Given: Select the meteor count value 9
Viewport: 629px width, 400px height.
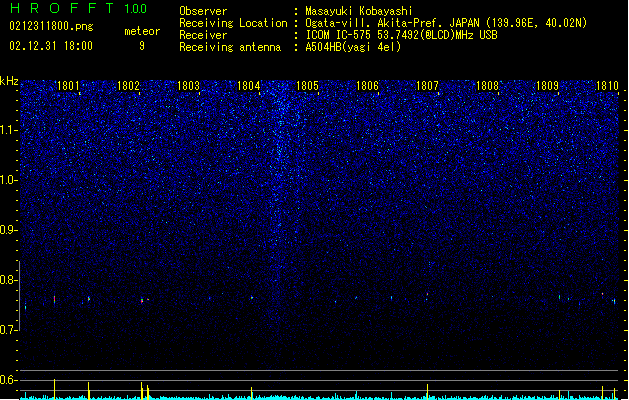Looking at the screenshot, I should (142, 46).
